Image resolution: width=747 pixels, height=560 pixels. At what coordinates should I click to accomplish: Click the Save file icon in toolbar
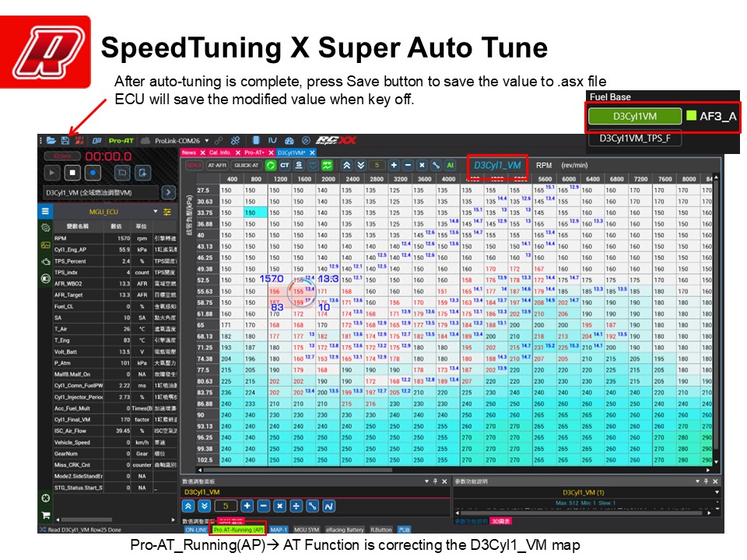65,141
